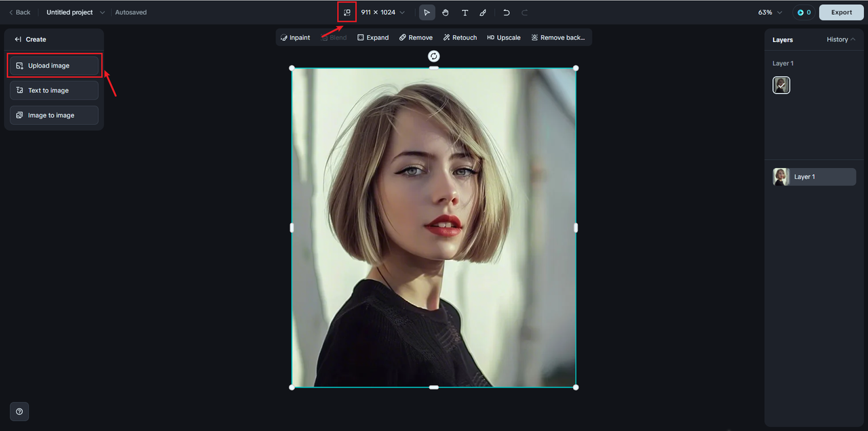The width and height of the screenshot is (868, 431).
Task: Choose the Brush drawing tool
Action: click(483, 12)
